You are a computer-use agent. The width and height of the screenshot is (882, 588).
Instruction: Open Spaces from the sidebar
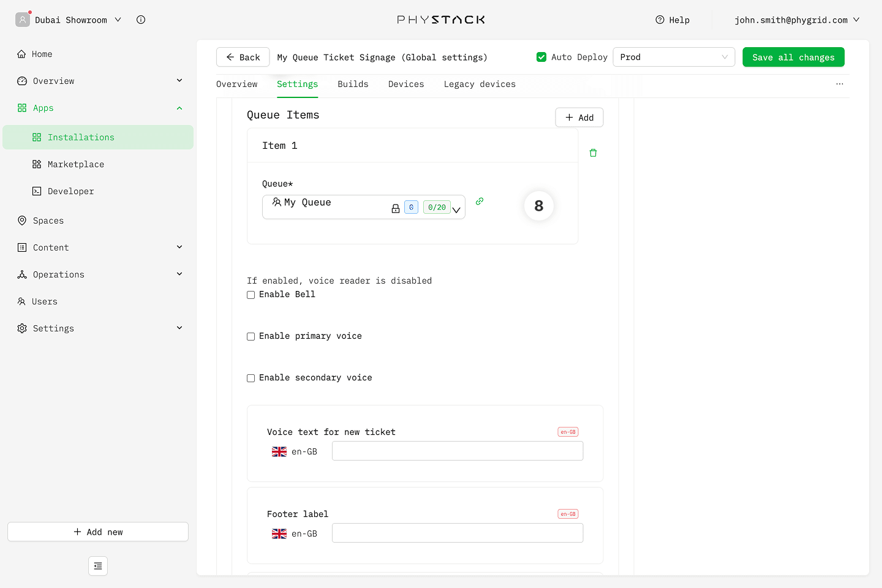[48, 221]
